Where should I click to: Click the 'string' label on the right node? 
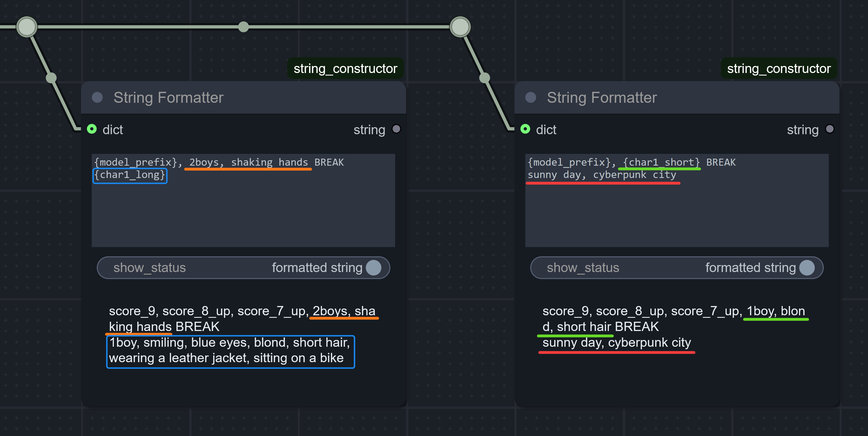(x=803, y=130)
